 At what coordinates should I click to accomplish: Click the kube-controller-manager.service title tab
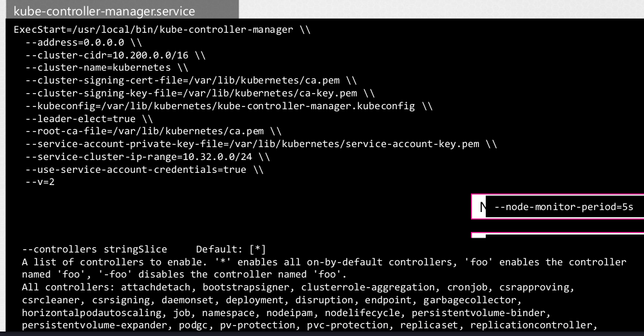(104, 11)
